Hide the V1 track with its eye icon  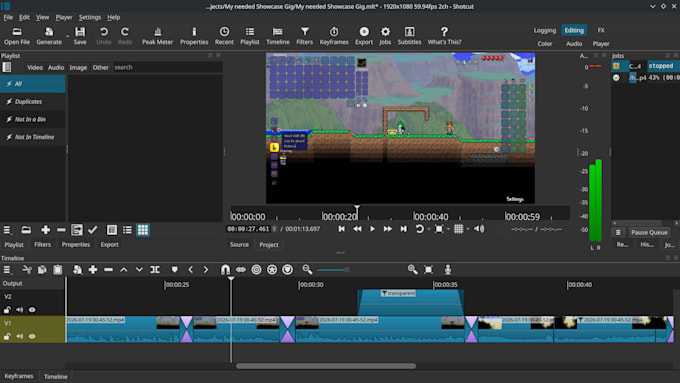pyautogui.click(x=32, y=336)
